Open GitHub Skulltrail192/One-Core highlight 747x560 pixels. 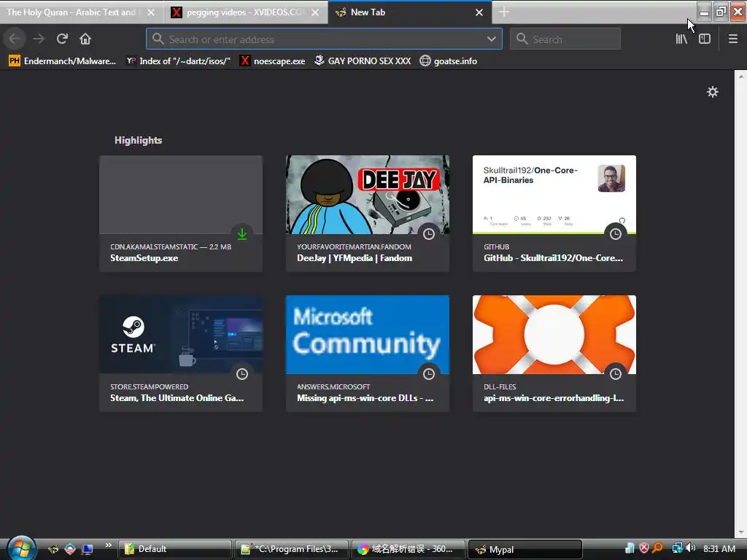tap(554, 214)
